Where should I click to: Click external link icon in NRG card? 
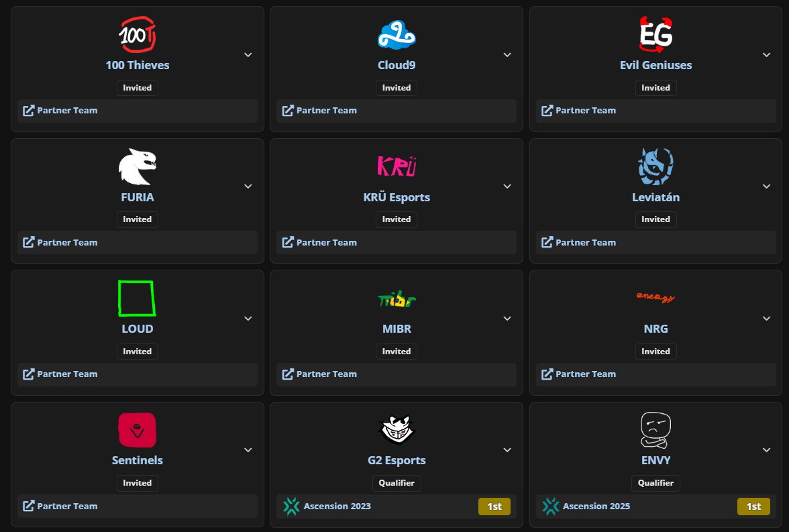coord(547,374)
